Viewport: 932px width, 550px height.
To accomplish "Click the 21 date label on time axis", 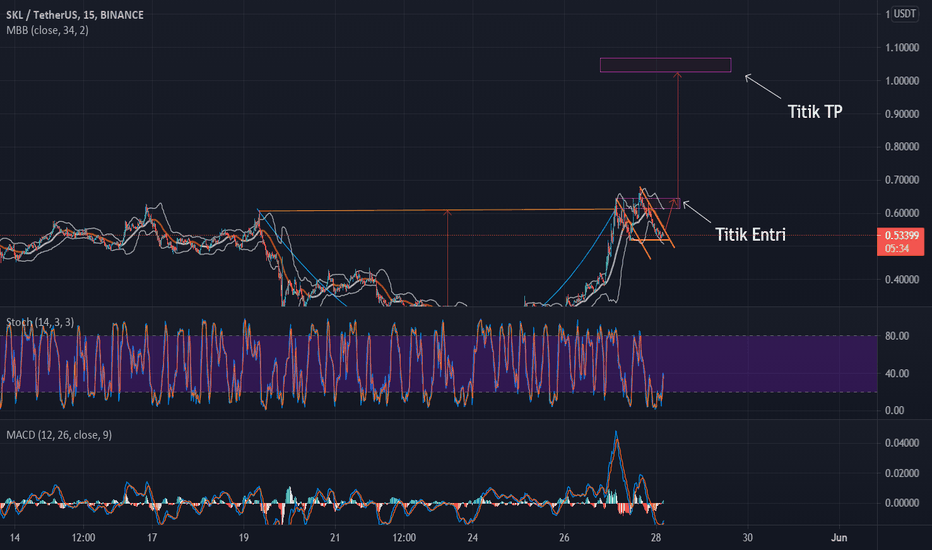I will [335, 538].
